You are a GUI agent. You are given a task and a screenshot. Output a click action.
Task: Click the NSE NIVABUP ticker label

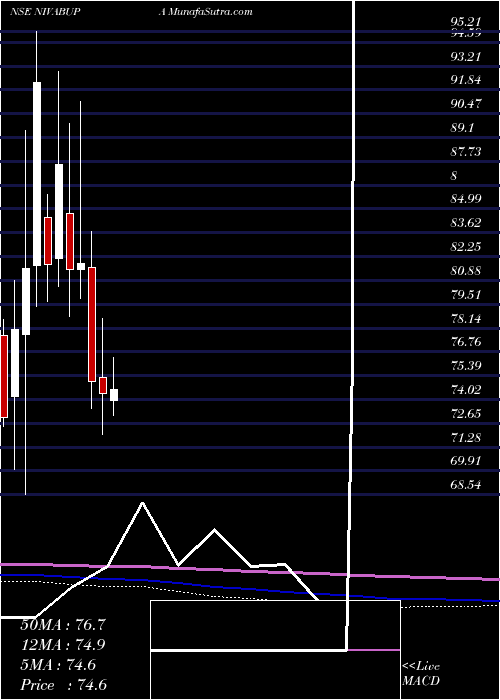[45, 12]
